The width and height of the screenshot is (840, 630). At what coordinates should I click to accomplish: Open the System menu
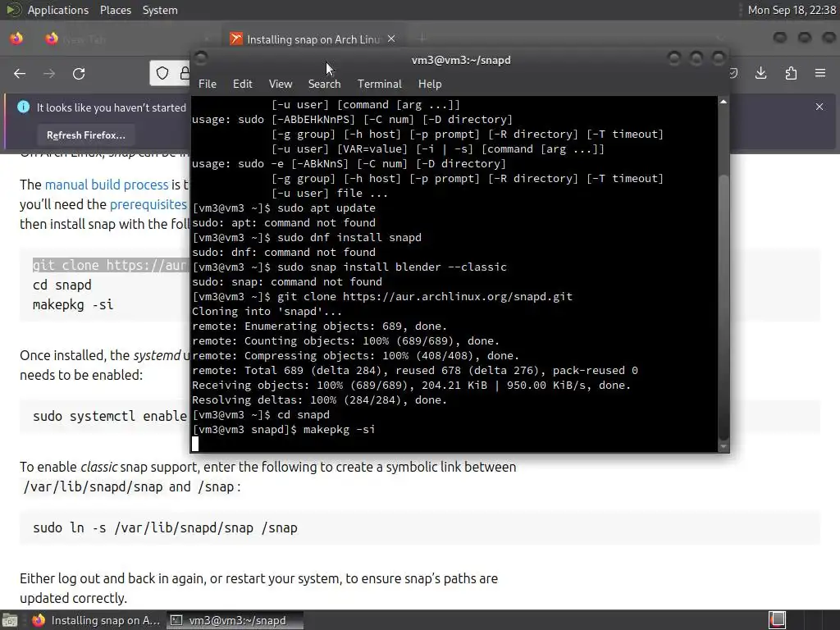[x=160, y=10]
